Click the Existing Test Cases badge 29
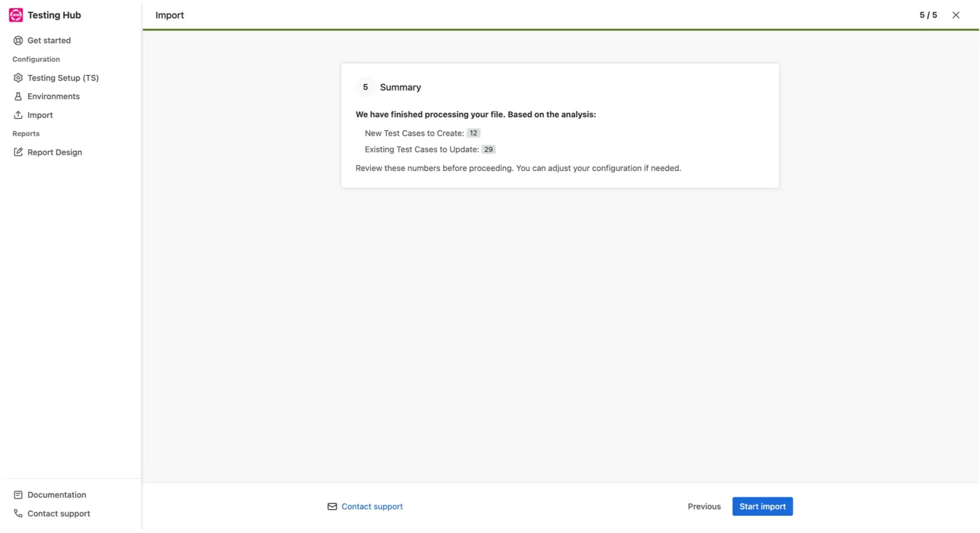Image resolution: width=980 pixels, height=533 pixels. coord(488,149)
